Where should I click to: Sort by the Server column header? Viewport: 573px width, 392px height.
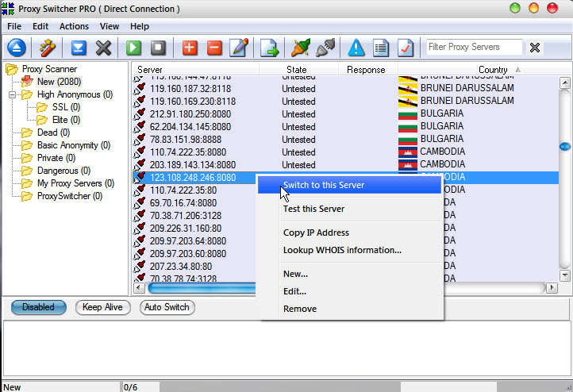coord(150,69)
